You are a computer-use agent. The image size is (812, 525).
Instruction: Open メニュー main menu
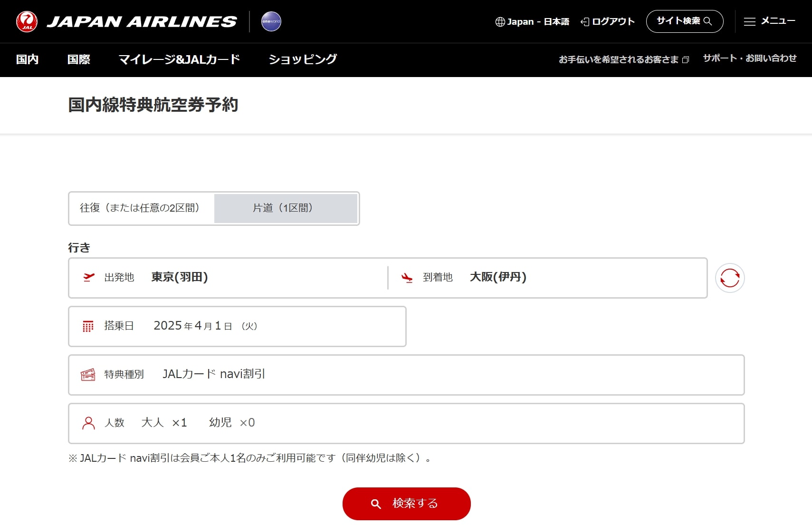click(x=769, y=21)
